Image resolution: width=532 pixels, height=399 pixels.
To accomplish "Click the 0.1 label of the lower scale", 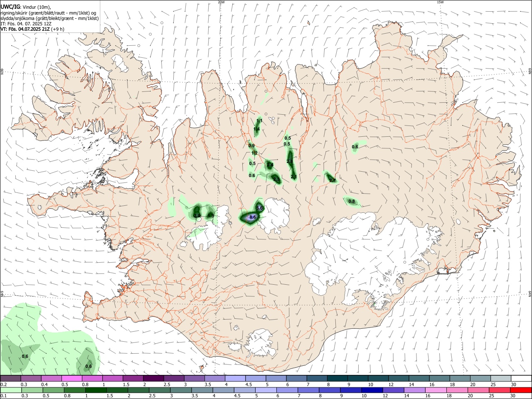I will [3, 396].
